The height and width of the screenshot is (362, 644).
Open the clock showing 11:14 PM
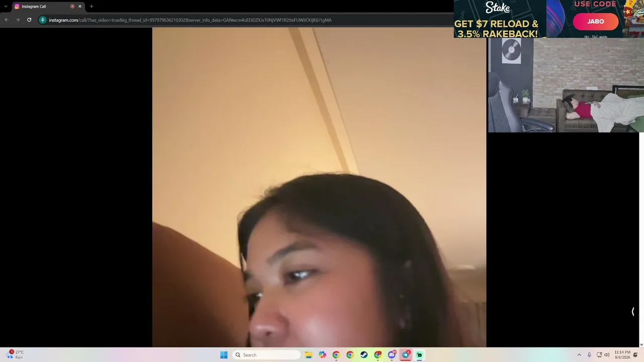[x=622, y=355]
